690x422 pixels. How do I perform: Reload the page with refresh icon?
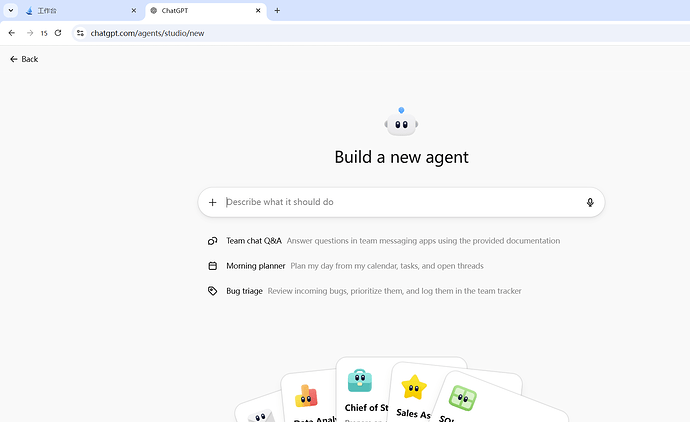tap(58, 33)
